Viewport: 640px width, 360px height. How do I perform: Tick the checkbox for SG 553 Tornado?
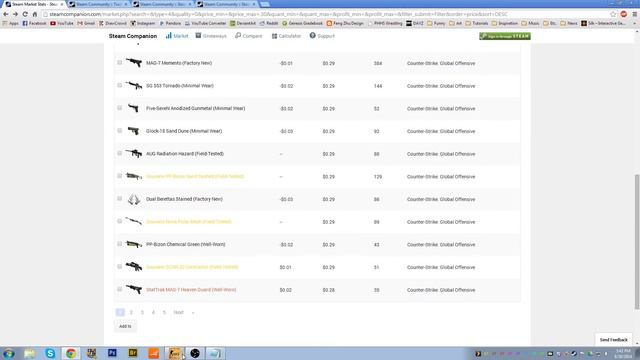coord(119,86)
